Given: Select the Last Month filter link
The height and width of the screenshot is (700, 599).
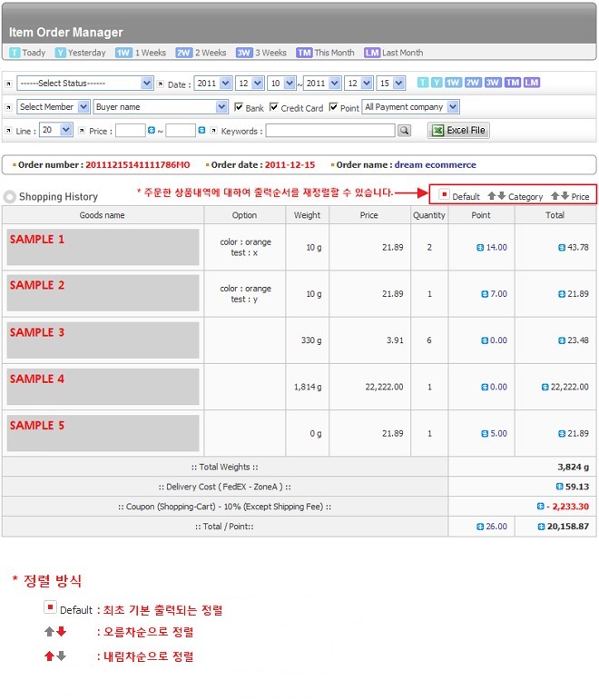Looking at the screenshot, I should point(394,53).
